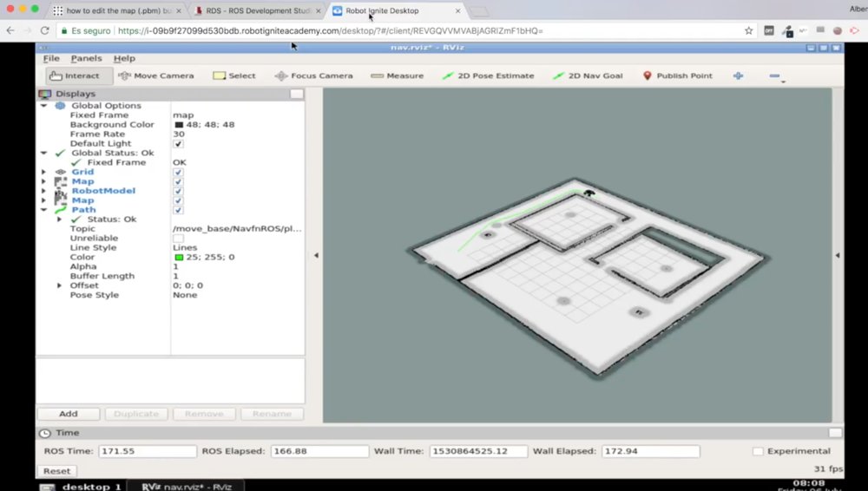This screenshot has height=491, width=868.
Task: Click the blue minus remove-tool icon
Action: [x=774, y=75]
